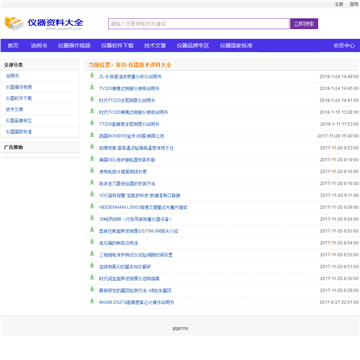Click the purple 立即搜索 search button

point(304,24)
